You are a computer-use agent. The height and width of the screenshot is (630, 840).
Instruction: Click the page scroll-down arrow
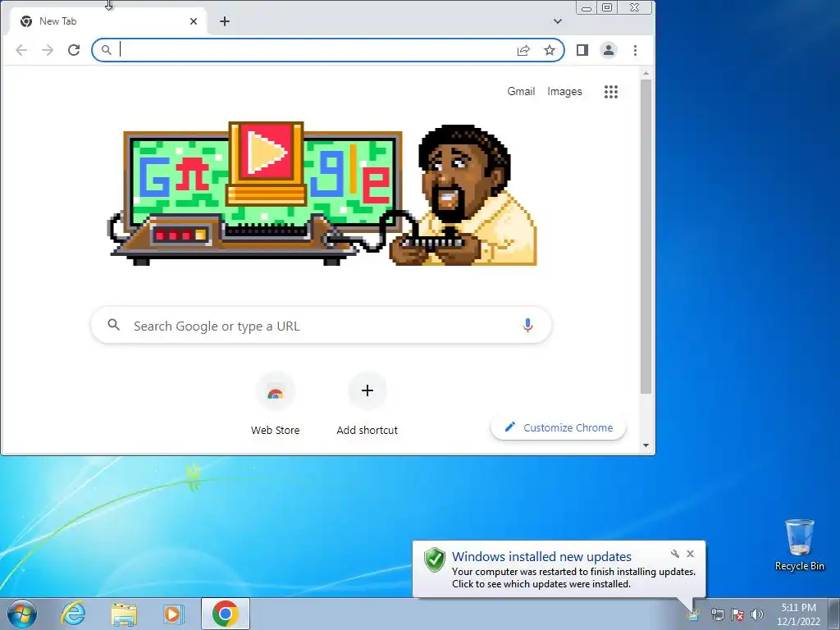[646, 445]
